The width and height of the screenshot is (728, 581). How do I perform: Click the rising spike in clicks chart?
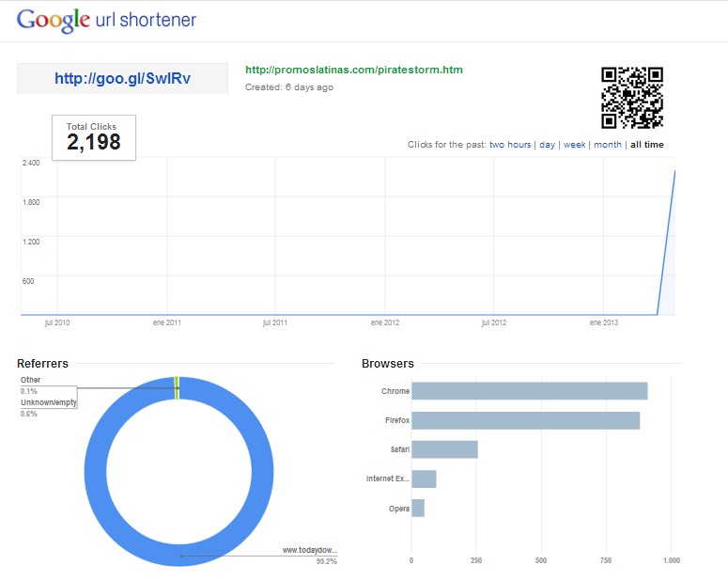[666, 242]
